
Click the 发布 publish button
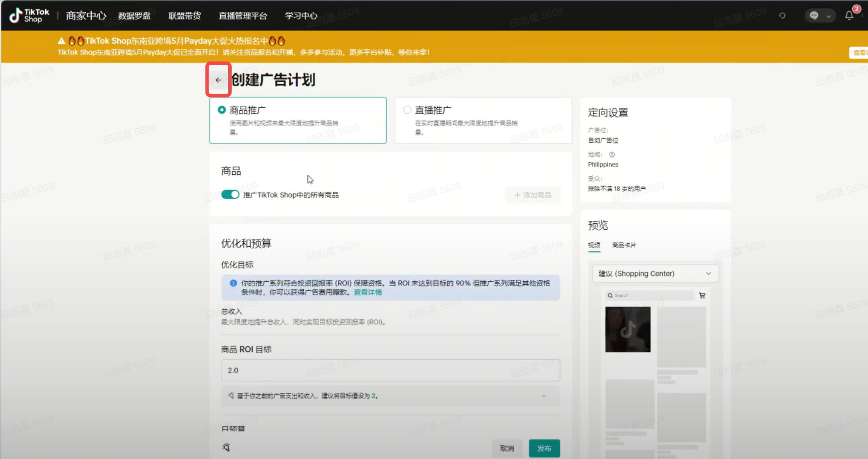point(544,448)
